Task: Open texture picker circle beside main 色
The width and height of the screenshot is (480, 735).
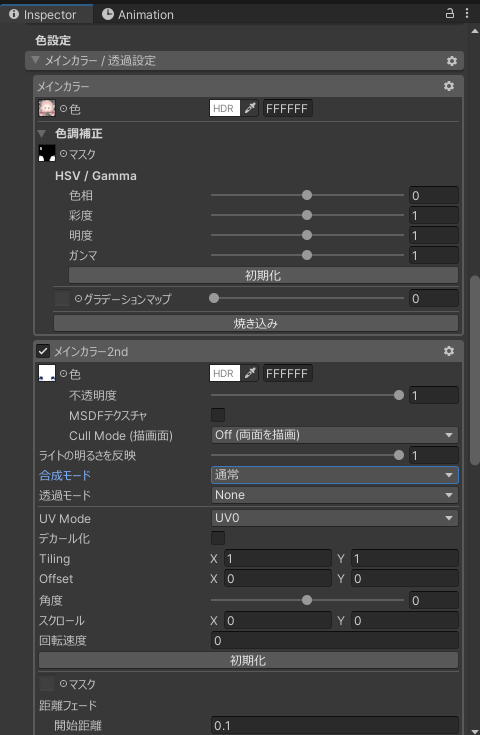Action: point(63,109)
